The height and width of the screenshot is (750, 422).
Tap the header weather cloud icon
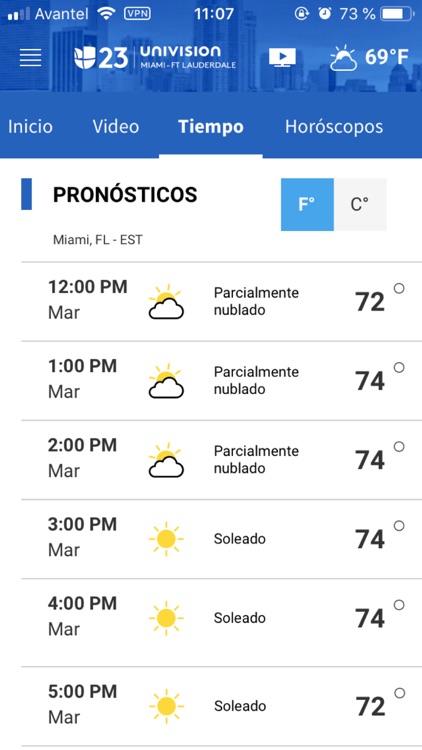pos(344,58)
